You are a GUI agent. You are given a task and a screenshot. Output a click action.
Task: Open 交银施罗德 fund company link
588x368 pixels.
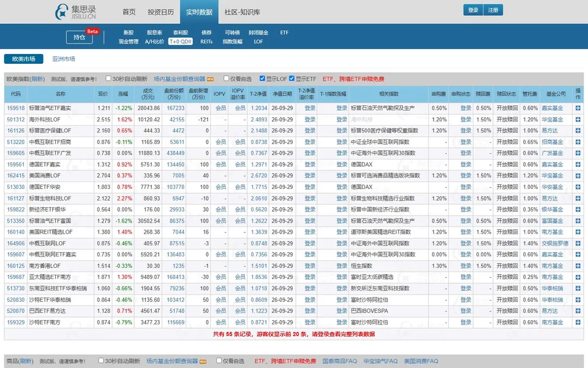(555, 243)
